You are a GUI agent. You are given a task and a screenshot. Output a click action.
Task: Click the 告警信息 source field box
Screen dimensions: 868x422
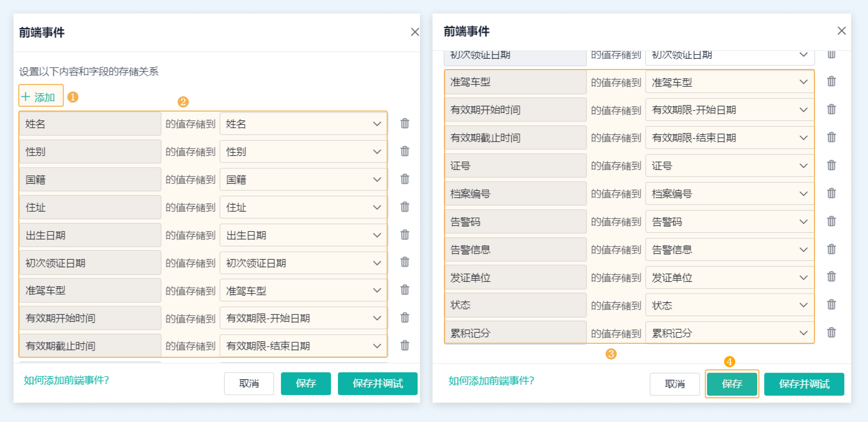[x=515, y=250]
